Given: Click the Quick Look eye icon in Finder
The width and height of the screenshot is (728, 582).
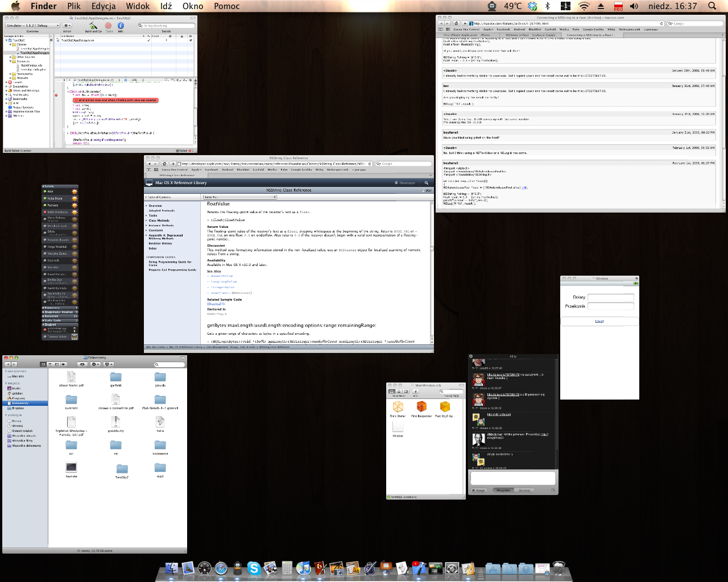Looking at the screenshot, I should 82,364.
